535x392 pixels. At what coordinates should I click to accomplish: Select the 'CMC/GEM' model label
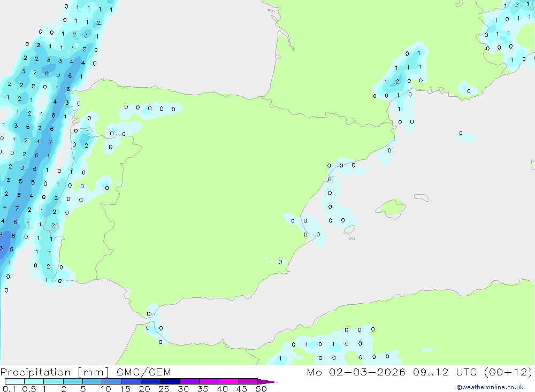143,372
